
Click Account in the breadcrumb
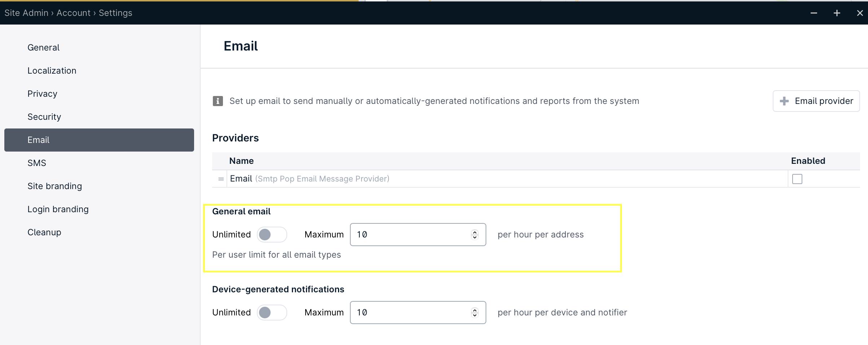click(x=74, y=13)
